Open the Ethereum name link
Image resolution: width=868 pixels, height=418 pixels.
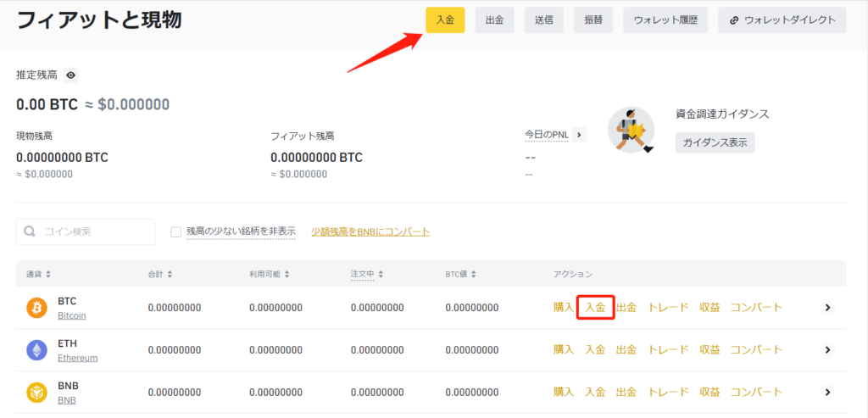[x=77, y=358]
